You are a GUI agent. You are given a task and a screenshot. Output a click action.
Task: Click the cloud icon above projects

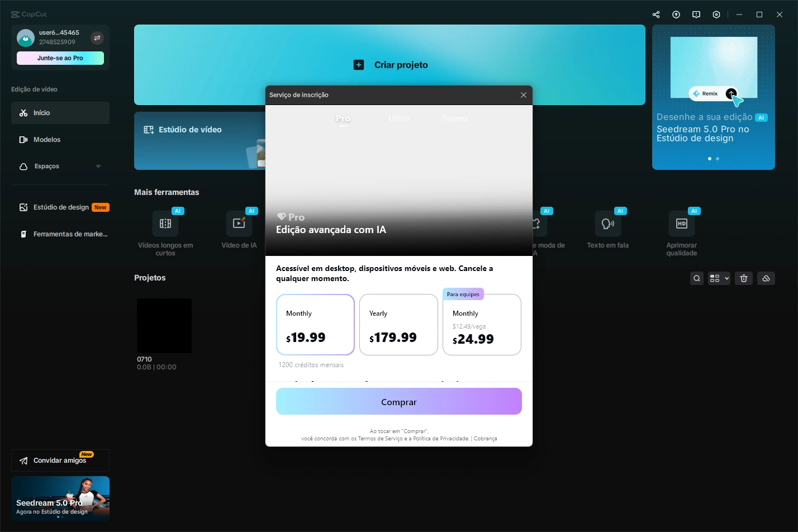pyautogui.click(x=766, y=278)
